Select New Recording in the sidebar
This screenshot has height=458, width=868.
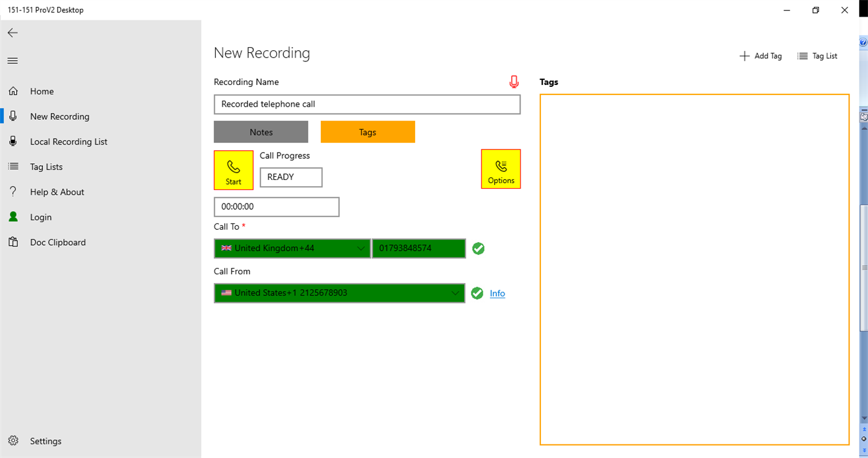coord(59,116)
